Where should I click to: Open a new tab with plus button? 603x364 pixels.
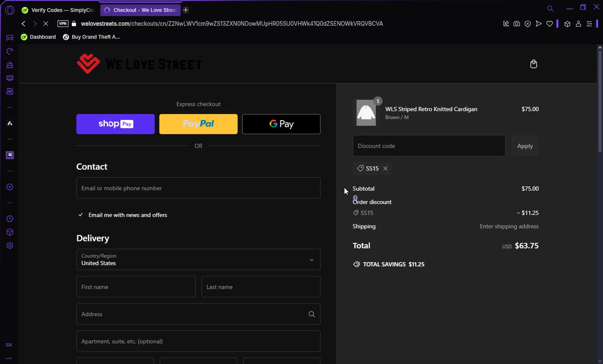click(x=186, y=10)
